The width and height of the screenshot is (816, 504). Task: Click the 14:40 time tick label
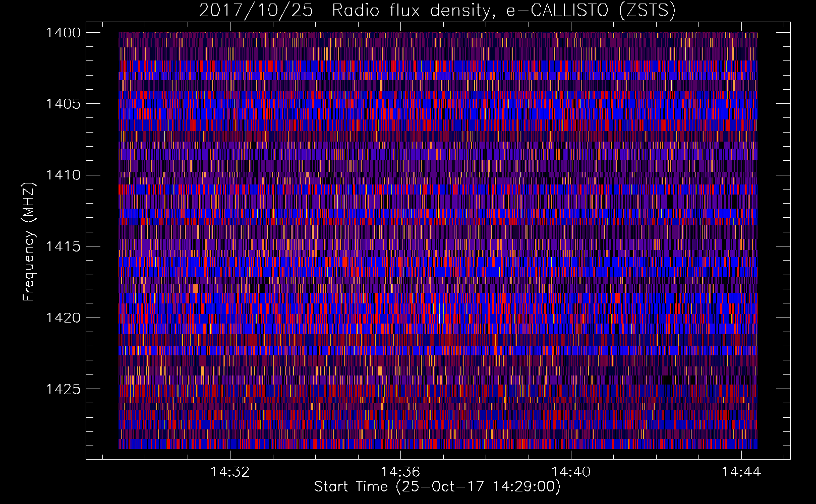(571, 472)
